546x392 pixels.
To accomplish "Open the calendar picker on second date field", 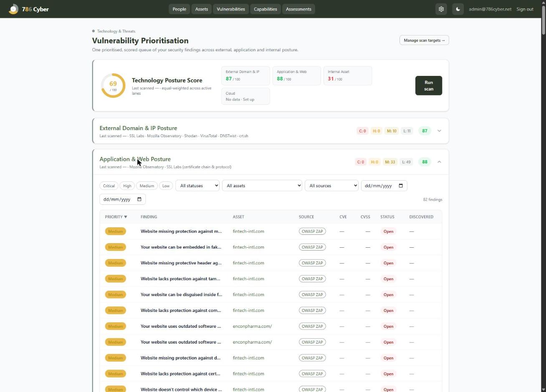I will [139, 199].
